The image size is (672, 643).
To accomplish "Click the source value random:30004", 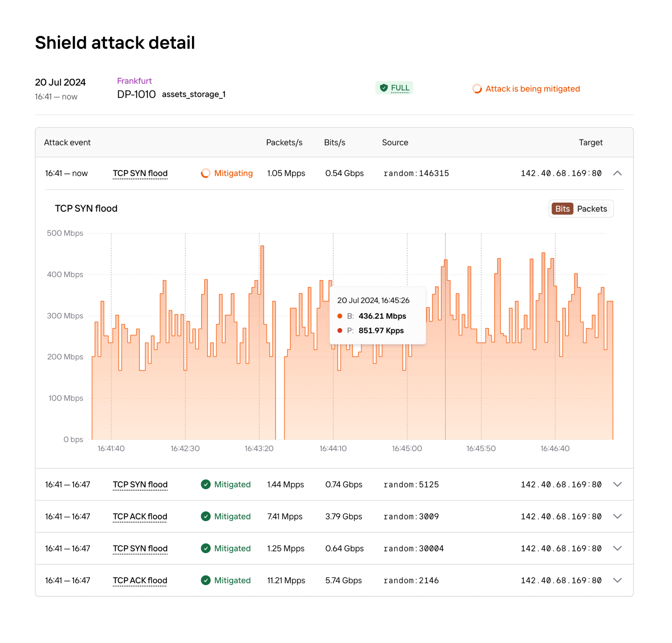I will pyautogui.click(x=413, y=548).
